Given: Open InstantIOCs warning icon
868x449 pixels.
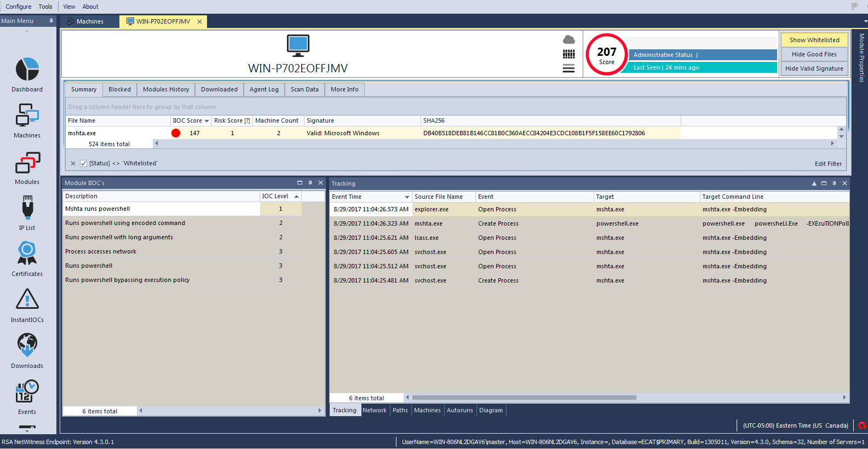Looking at the screenshot, I should point(27,300).
